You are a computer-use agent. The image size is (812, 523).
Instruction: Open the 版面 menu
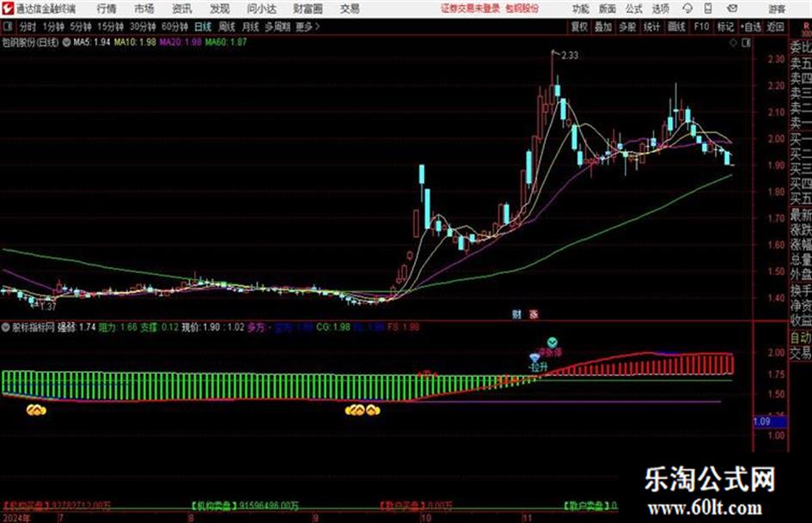(607, 9)
